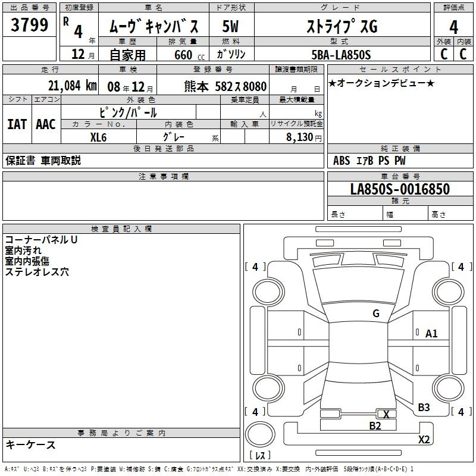This screenshot has height=476, width=476.
Task: Click chassis number LA850S-0016850
Action: point(399,189)
